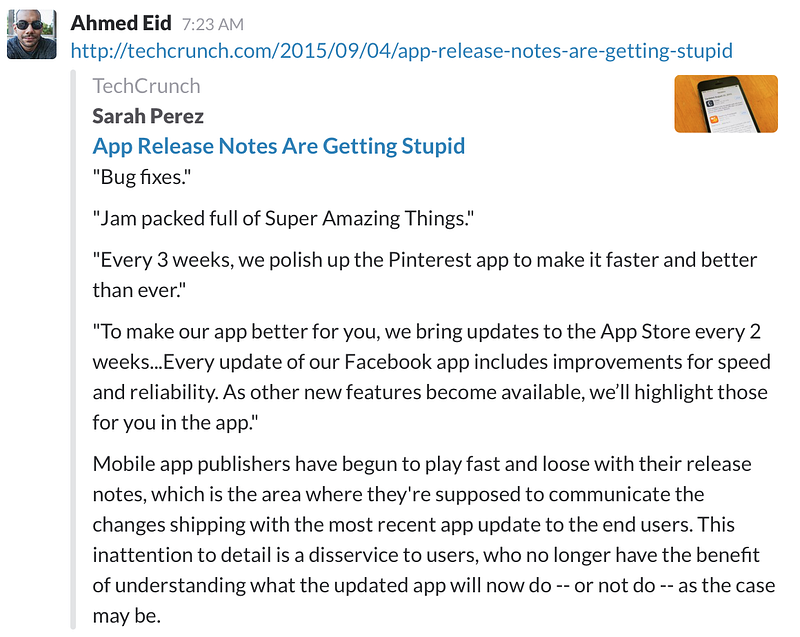The height and width of the screenshot is (637, 800).
Task: Click the gray attachment bar beside the preview
Action: pos(73,350)
